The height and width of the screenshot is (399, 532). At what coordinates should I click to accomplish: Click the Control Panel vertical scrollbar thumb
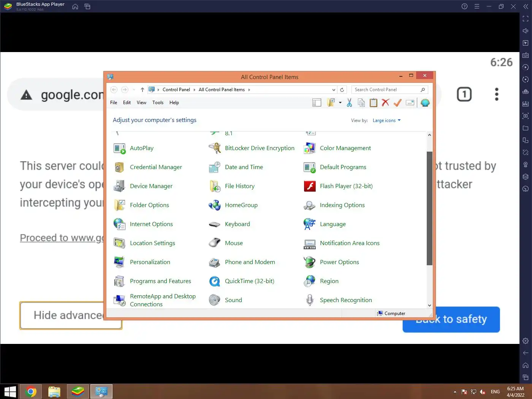(429, 208)
